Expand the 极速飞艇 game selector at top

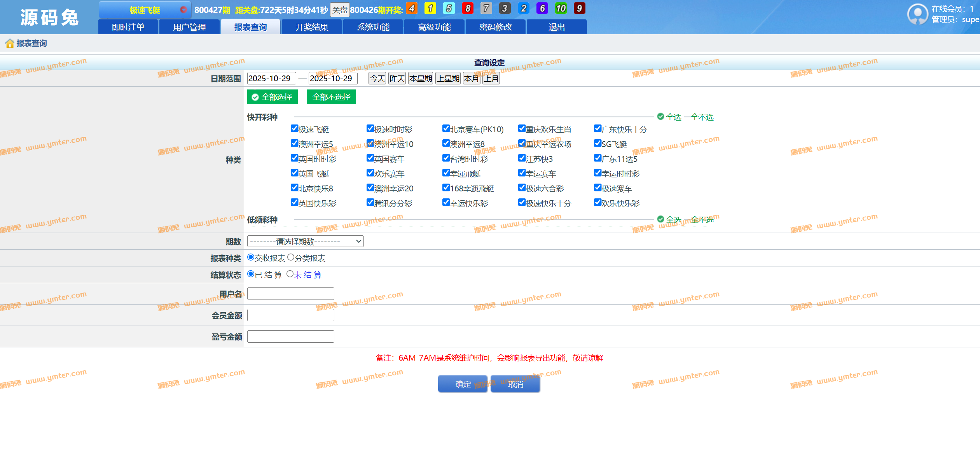[x=145, y=10]
